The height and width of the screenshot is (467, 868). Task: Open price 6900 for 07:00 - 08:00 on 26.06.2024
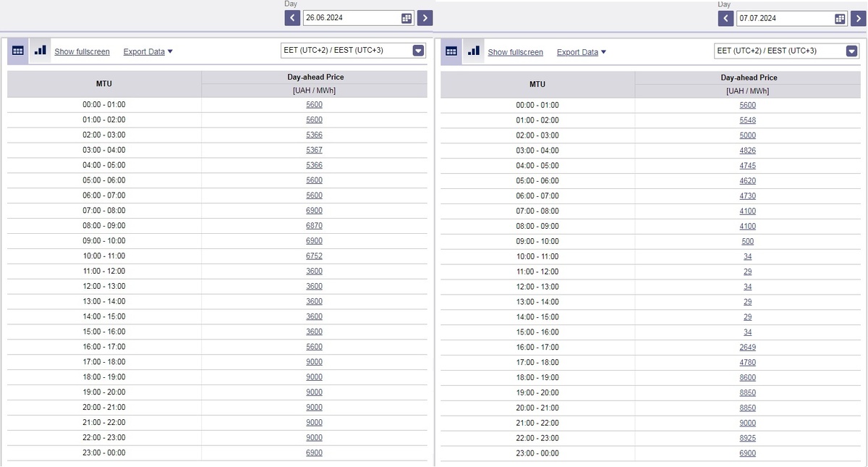[x=315, y=211]
